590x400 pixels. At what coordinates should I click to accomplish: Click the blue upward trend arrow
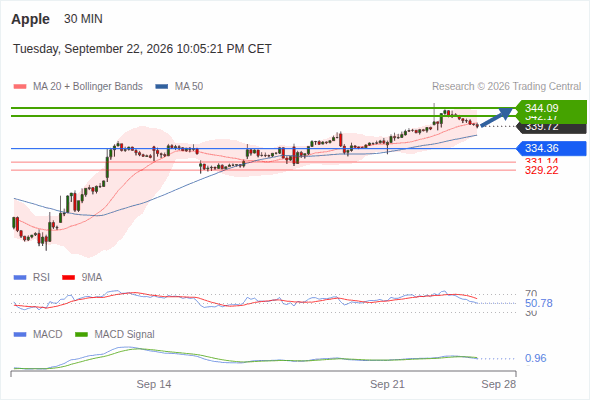click(497, 117)
